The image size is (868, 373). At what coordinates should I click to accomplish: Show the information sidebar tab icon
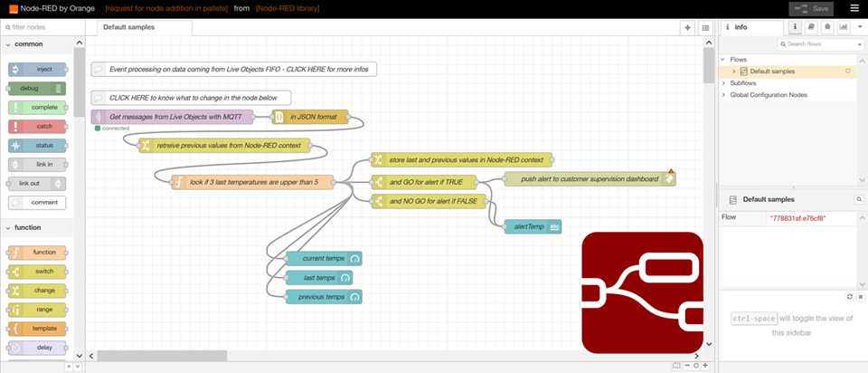pyautogui.click(x=795, y=26)
